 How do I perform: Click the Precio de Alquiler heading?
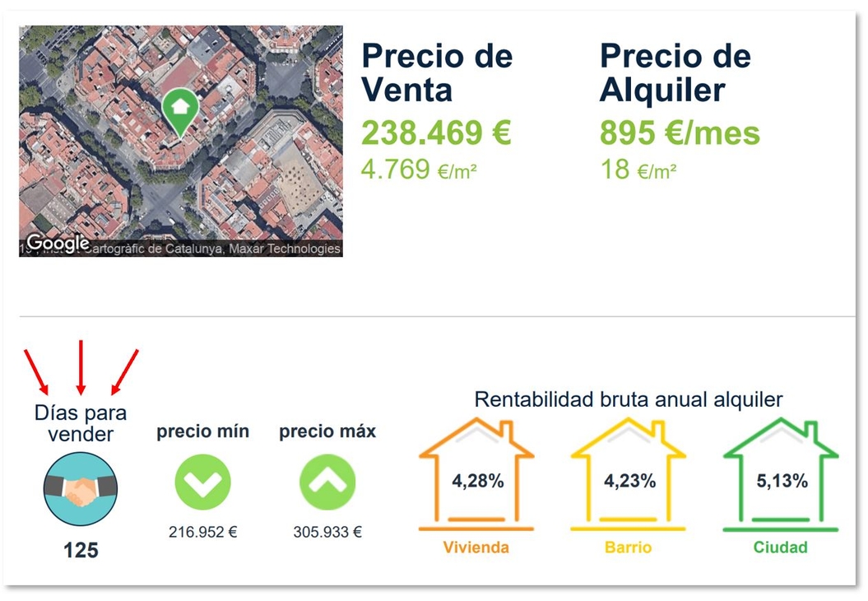coord(675,72)
